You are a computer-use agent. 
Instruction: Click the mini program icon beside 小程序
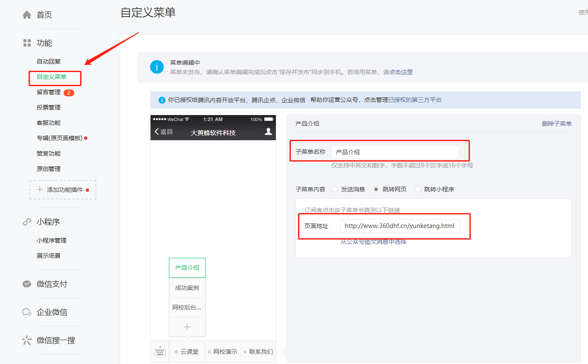pyautogui.click(x=27, y=222)
